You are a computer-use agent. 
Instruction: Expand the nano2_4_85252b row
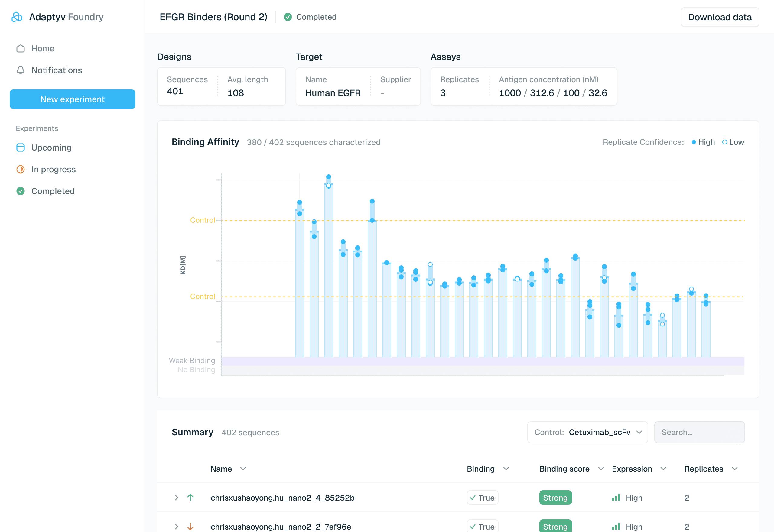176,498
